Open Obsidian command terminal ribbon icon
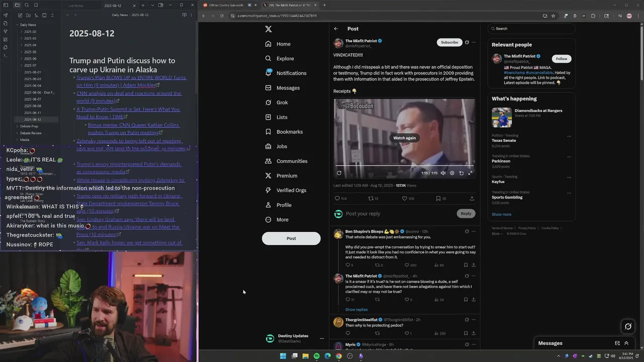This screenshot has width=644, height=362. (x=6, y=55)
